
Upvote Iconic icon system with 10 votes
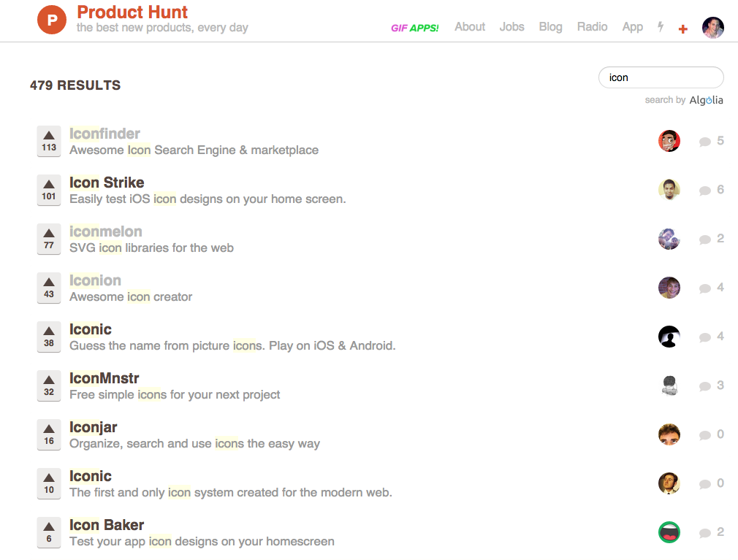pos(49,483)
